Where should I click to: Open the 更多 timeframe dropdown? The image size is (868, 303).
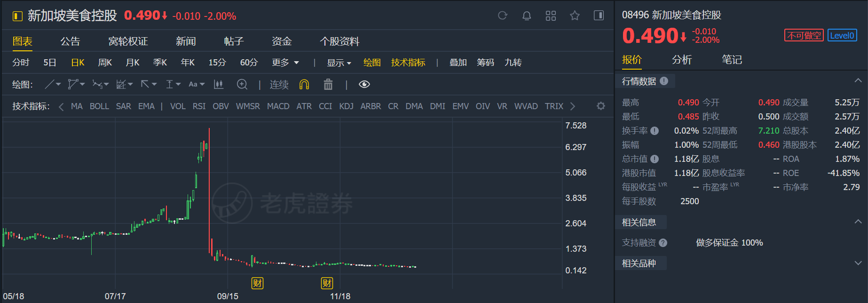(285, 63)
